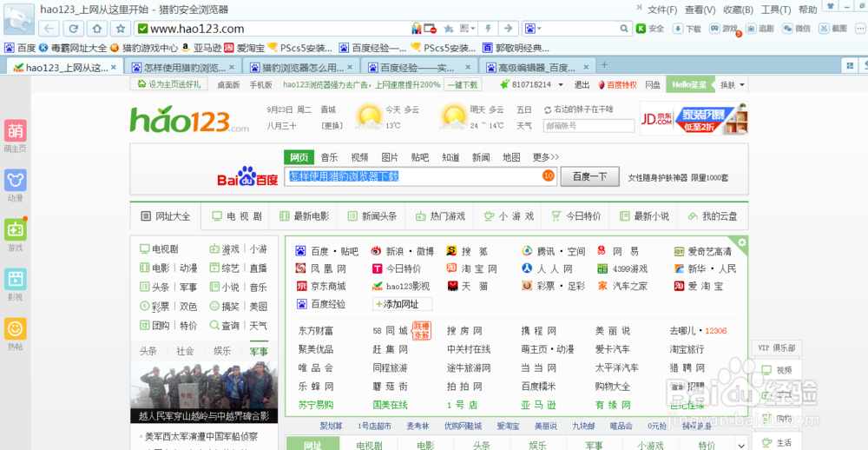
Task: Open the 追剧 toolbar icon
Action: tap(759, 29)
